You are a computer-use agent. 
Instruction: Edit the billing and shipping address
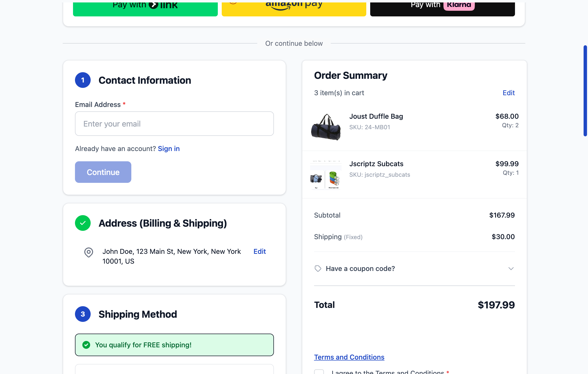click(259, 251)
